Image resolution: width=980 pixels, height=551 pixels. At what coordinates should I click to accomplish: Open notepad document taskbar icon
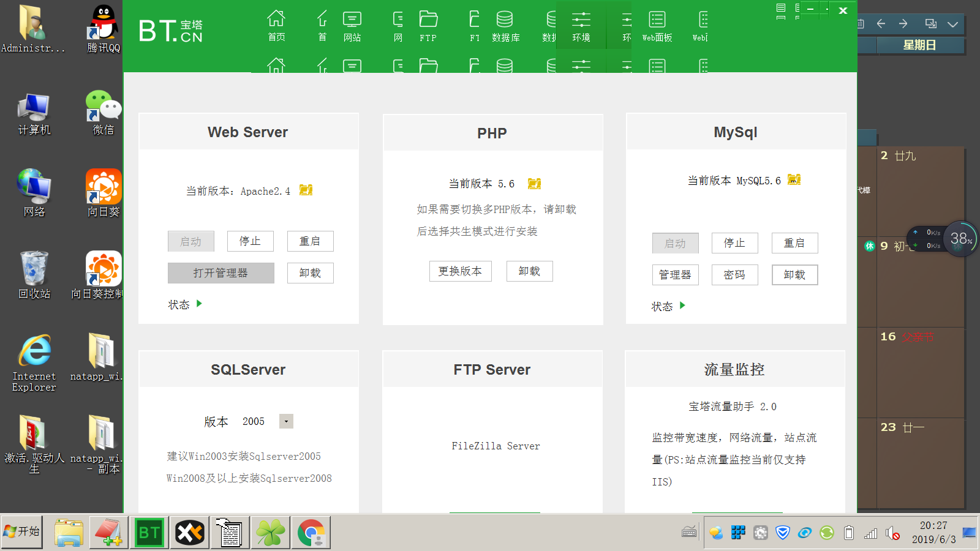coord(230,532)
